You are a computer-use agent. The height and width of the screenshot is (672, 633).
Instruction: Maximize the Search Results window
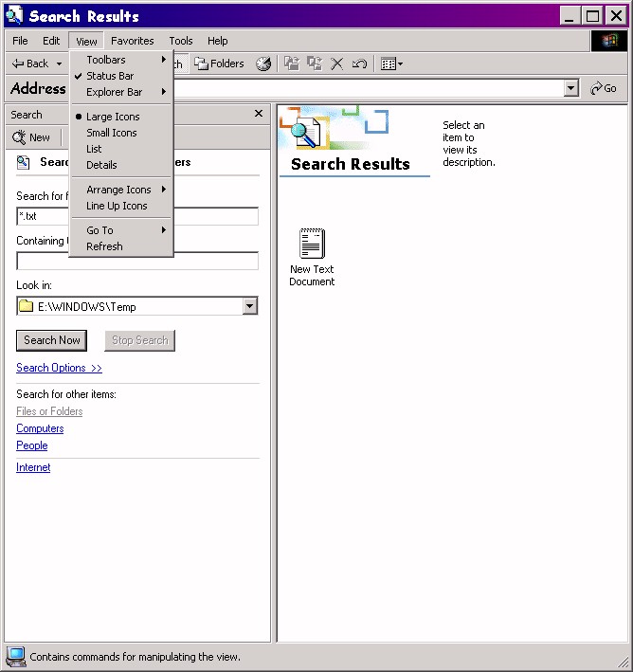pos(592,16)
